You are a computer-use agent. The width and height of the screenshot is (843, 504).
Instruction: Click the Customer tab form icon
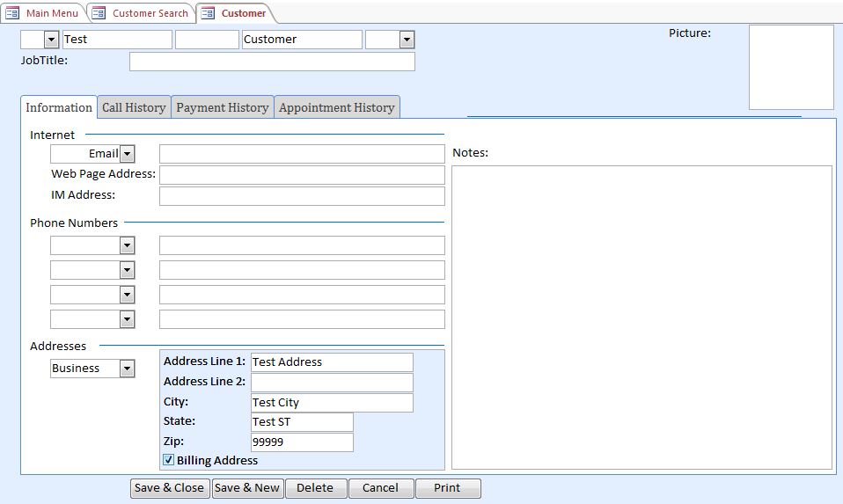pos(208,13)
